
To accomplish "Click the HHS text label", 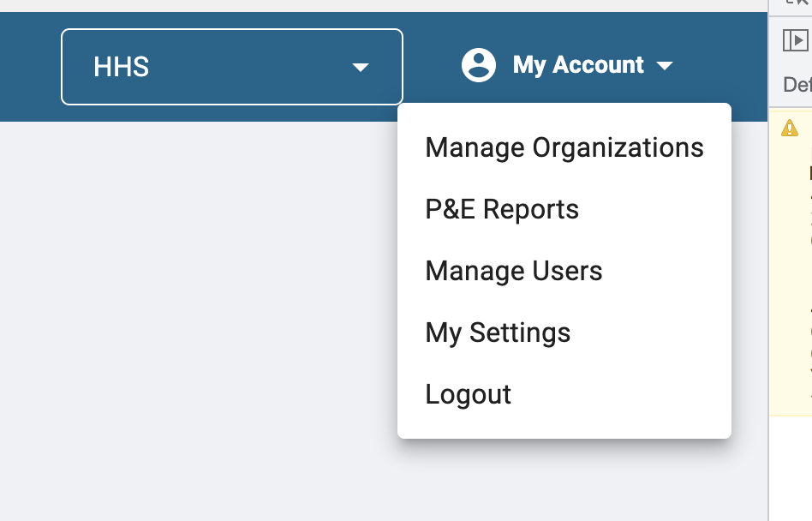I will 121,67.
